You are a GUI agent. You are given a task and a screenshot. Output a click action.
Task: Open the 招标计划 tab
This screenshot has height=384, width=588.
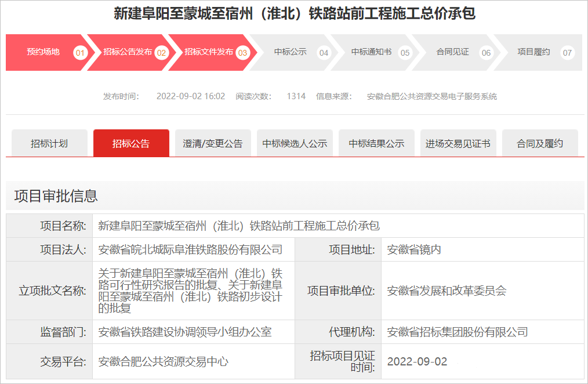[49, 143]
